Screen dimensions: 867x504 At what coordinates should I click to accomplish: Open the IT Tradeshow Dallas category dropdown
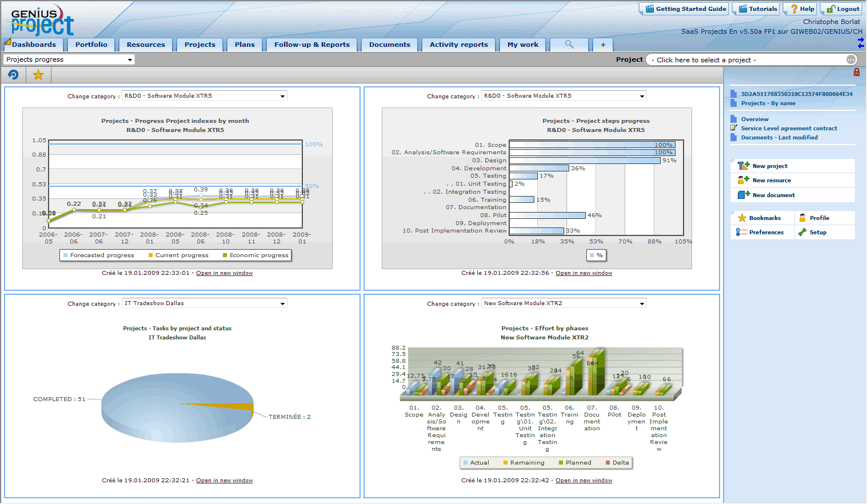point(282,304)
